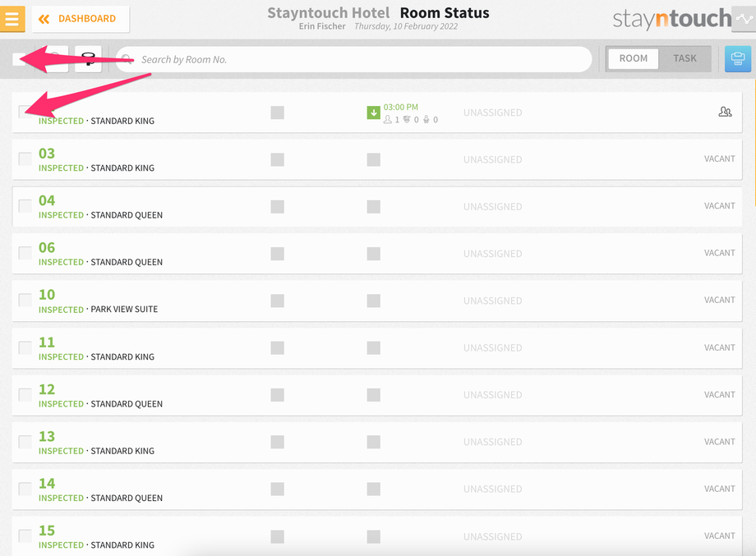Check the box for room 04

point(25,206)
